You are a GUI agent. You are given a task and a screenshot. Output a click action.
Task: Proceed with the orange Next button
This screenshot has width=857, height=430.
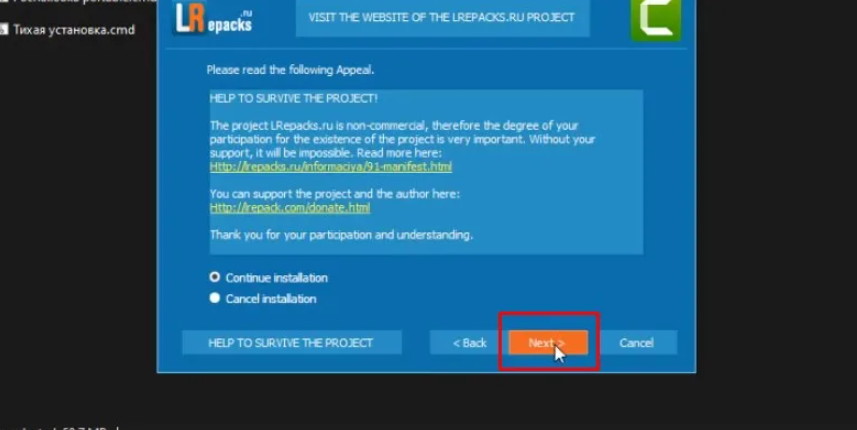(548, 343)
